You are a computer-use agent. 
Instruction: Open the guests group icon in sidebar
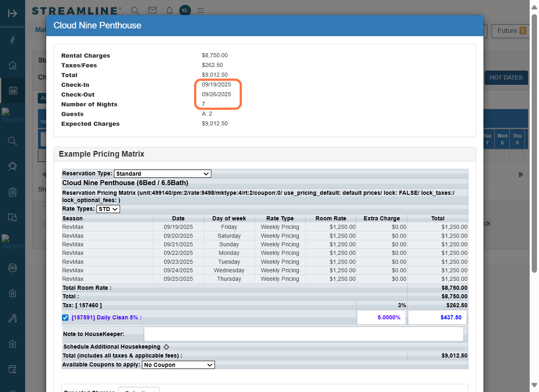pos(13,268)
